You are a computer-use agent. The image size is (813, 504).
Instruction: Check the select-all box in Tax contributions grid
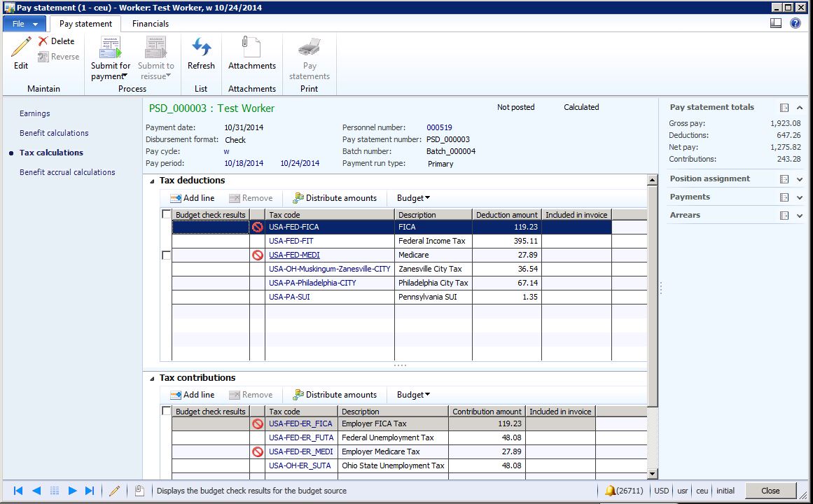tap(167, 411)
